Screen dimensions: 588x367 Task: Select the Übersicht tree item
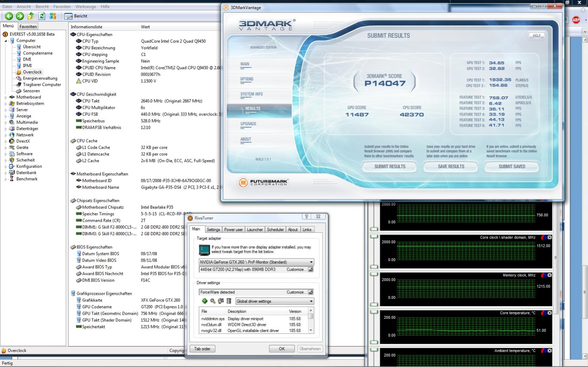(x=32, y=47)
